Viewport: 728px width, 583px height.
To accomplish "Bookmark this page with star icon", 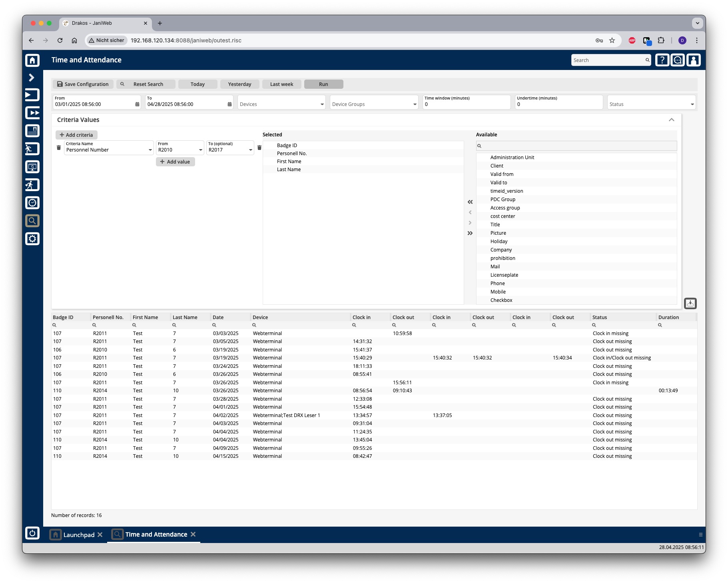I will pos(612,40).
